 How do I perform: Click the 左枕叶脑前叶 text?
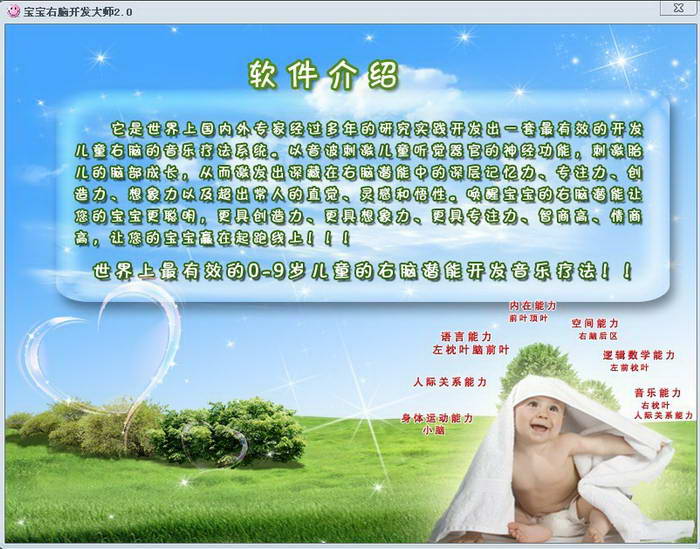[471, 350]
